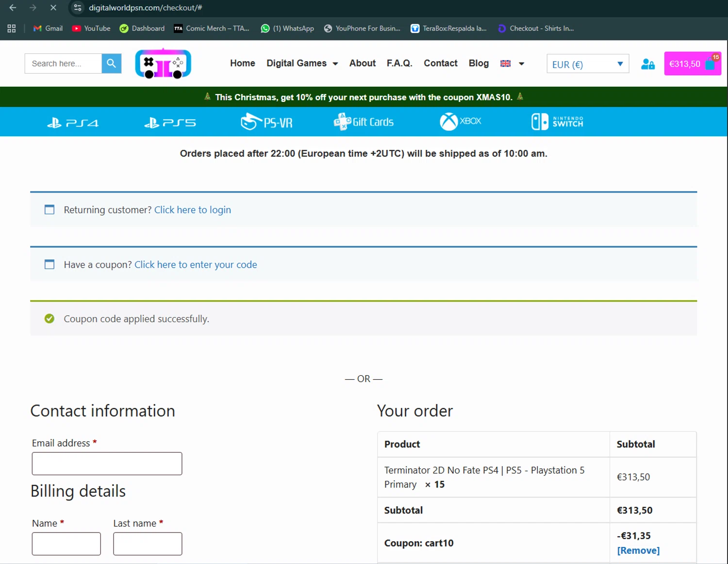Open F.A.Q. page
This screenshot has height=564, width=728.
tap(399, 64)
